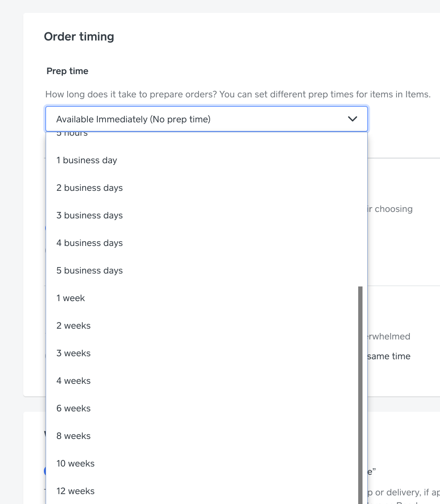Choose 10 weeks prep time
The image size is (440, 504).
pos(75,464)
